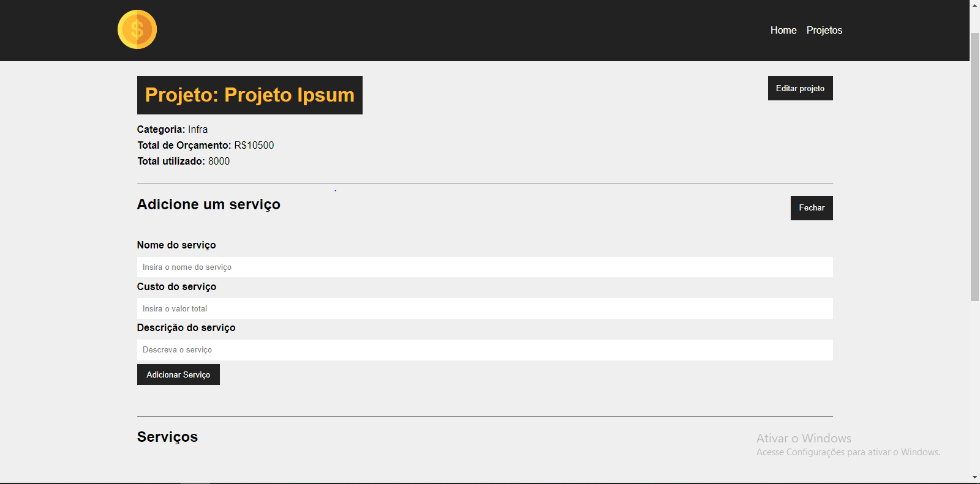Image resolution: width=980 pixels, height=484 pixels.
Task: Open the Projetos navigation item
Action: 824,30
